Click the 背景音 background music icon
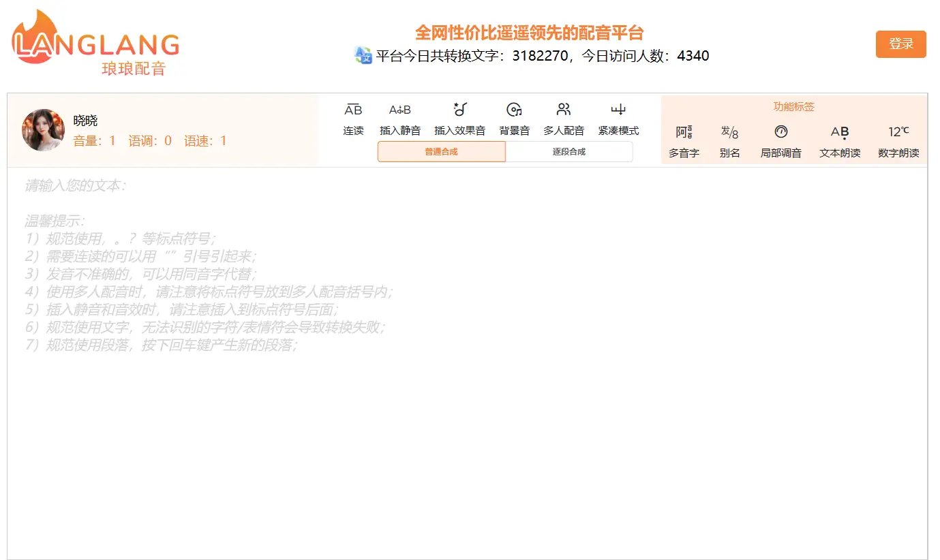 pos(514,110)
